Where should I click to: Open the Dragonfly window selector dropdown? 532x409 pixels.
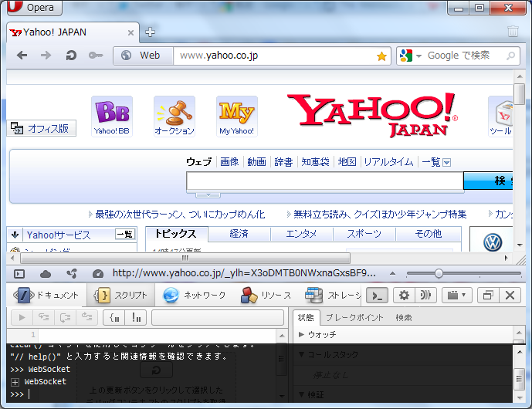[456, 296]
